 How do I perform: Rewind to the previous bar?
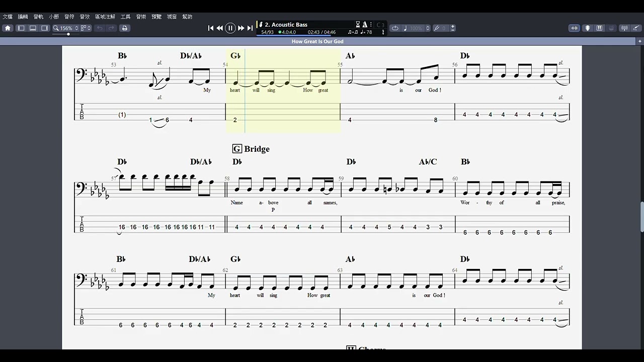pos(220,28)
